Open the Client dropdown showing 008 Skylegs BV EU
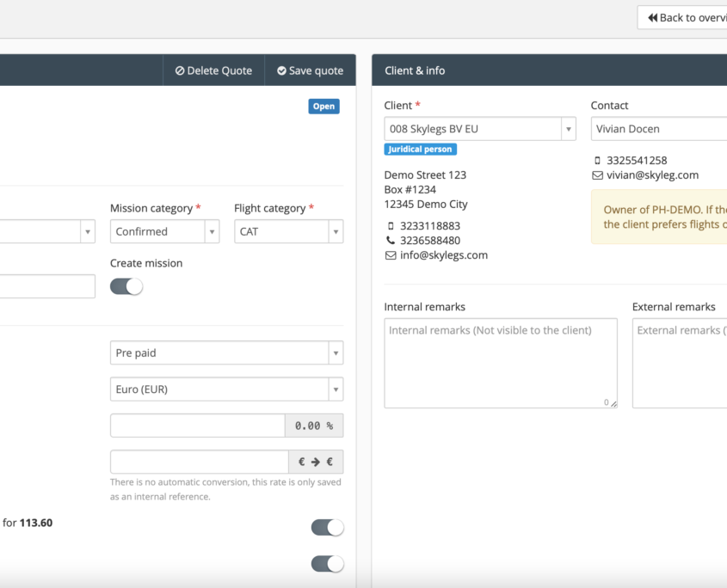The height and width of the screenshot is (588, 727). [479, 128]
